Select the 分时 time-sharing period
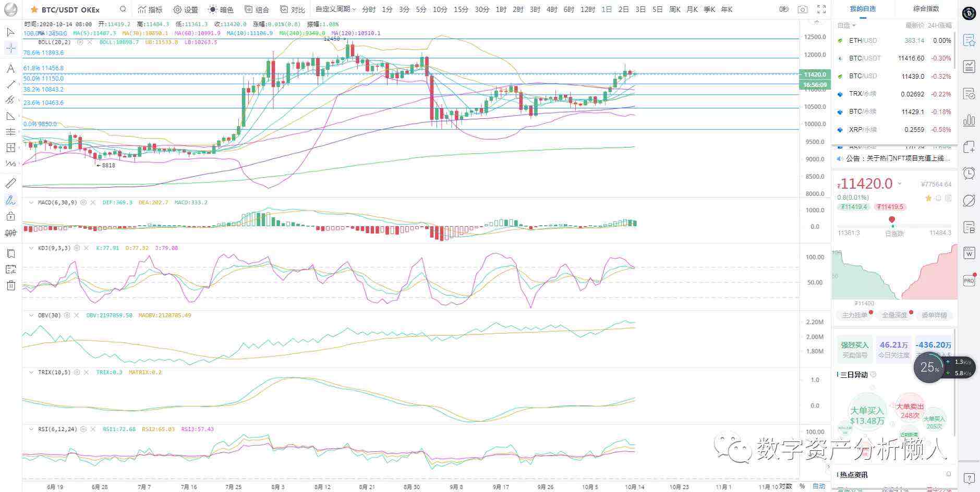 [368, 9]
